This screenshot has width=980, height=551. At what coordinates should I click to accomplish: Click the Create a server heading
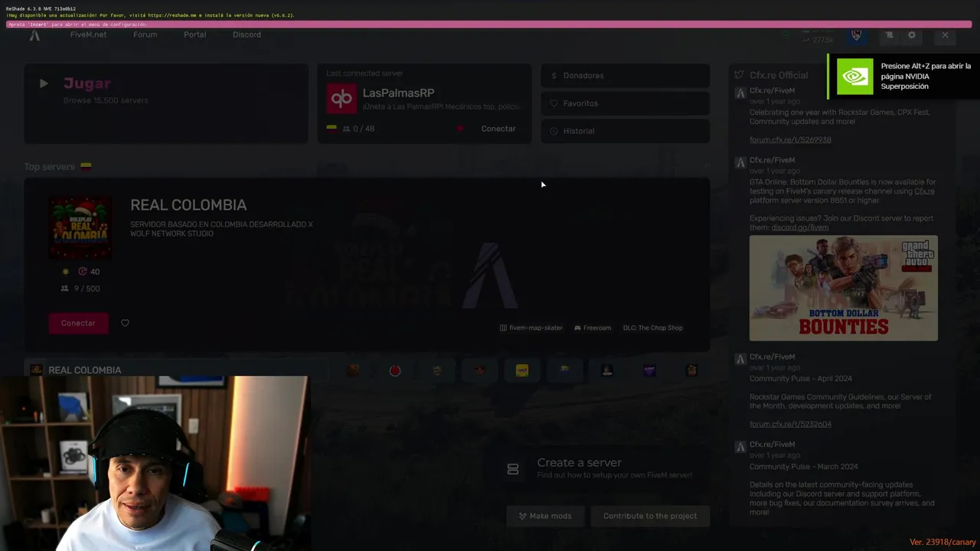[x=579, y=462]
